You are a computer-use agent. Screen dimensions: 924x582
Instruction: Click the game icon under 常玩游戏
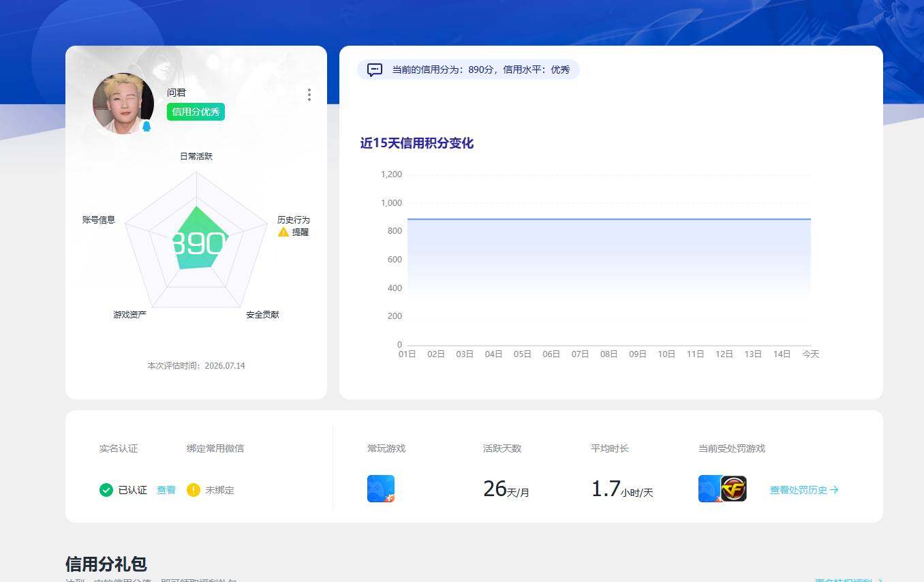[x=381, y=489]
